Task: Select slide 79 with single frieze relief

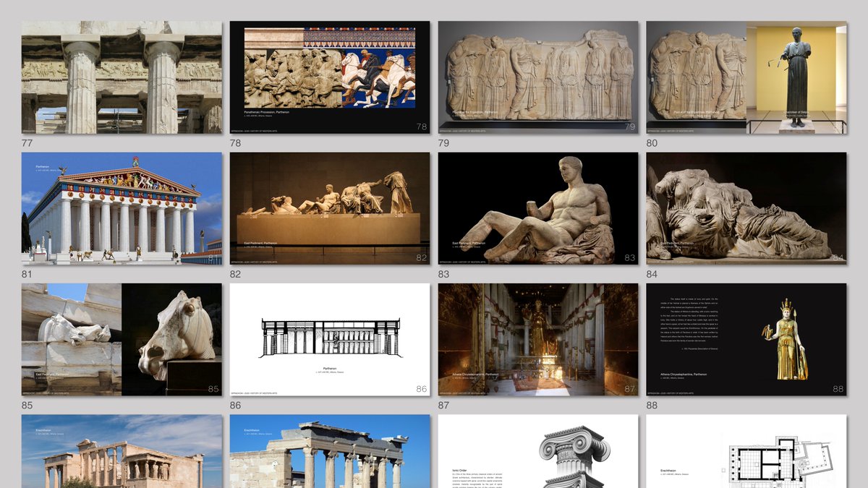Action: [x=538, y=77]
